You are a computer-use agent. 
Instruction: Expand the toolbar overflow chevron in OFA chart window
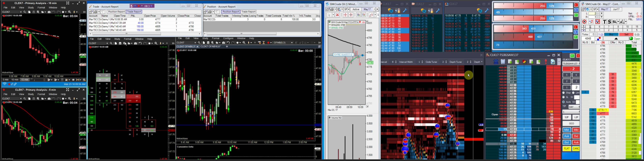[x=319, y=43]
